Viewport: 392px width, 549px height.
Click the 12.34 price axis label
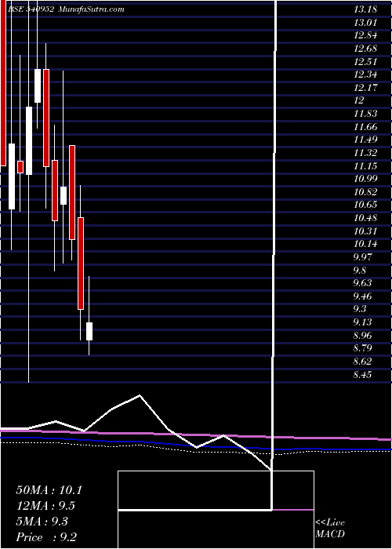click(365, 75)
